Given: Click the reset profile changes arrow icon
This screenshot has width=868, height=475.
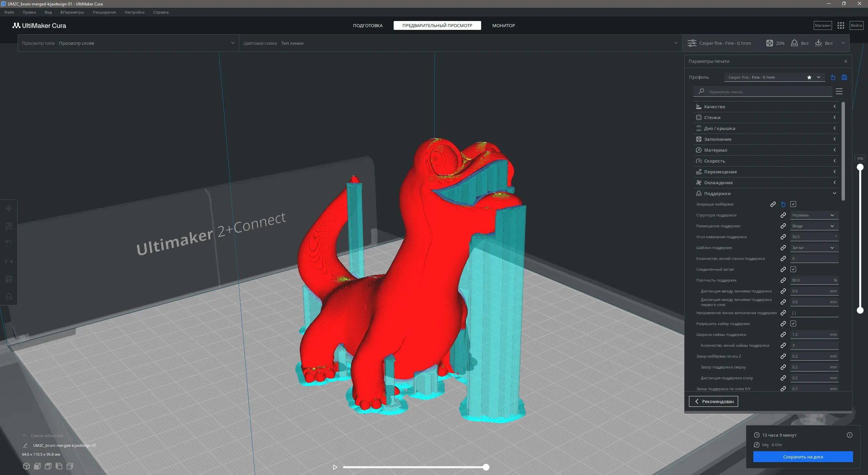Looking at the screenshot, I should [x=833, y=77].
